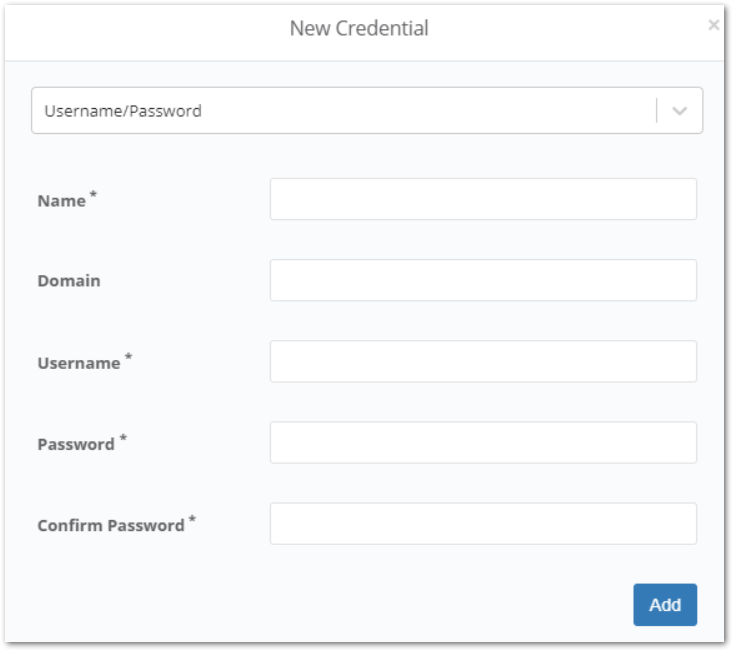
Task: Click the asterisk next to Confirm Password
Action: tap(192, 519)
